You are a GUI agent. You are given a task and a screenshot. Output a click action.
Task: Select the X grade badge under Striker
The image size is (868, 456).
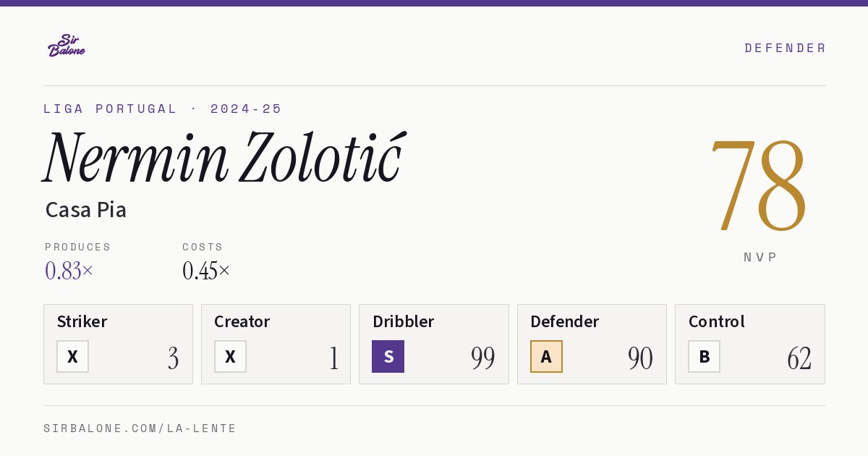(x=72, y=357)
